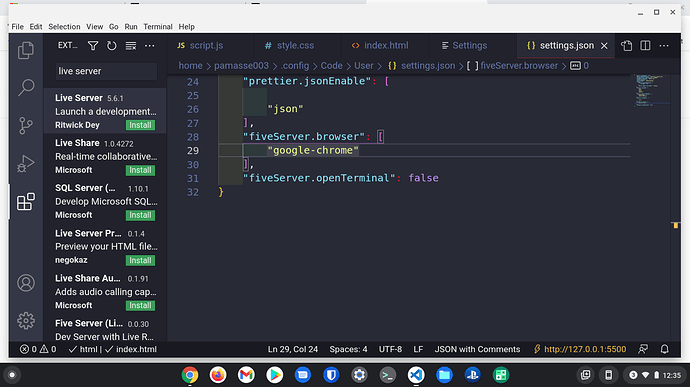The width and height of the screenshot is (690, 387).
Task: Change indentation via Spaces: 4
Action: click(348, 349)
